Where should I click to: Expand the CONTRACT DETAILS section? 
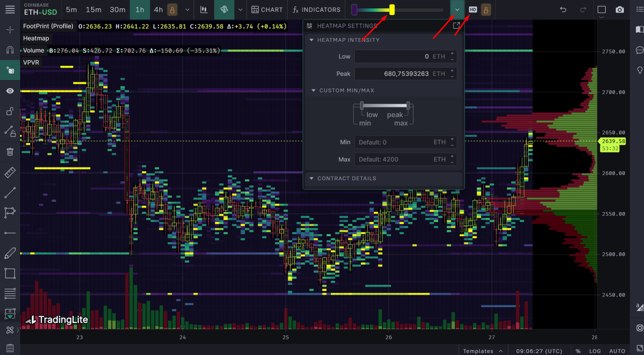[311, 178]
